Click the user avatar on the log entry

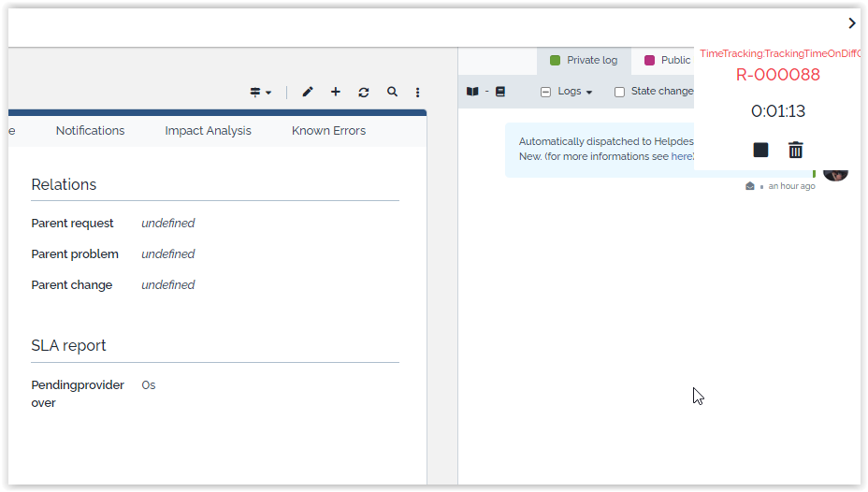[835, 174]
